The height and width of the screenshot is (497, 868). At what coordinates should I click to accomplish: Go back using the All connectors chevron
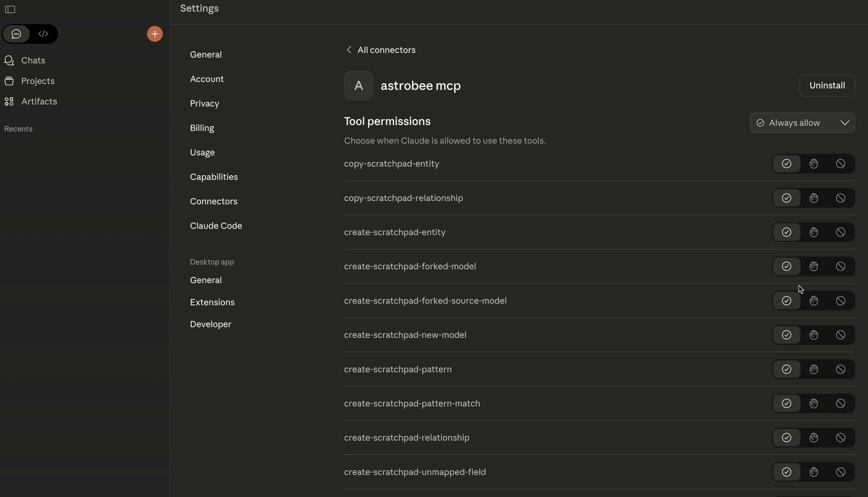[349, 49]
